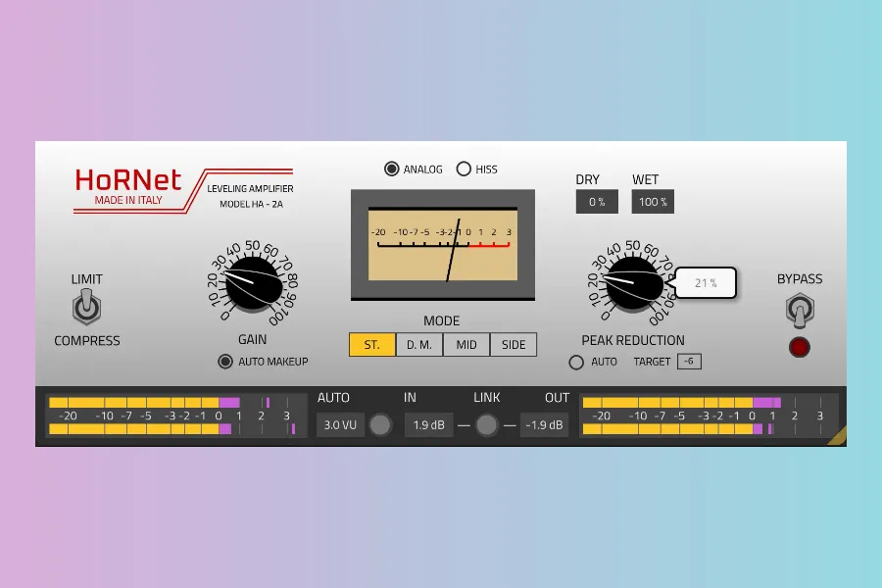882x588 pixels.
Task: Enable the Analog radio option
Action: tap(392, 169)
